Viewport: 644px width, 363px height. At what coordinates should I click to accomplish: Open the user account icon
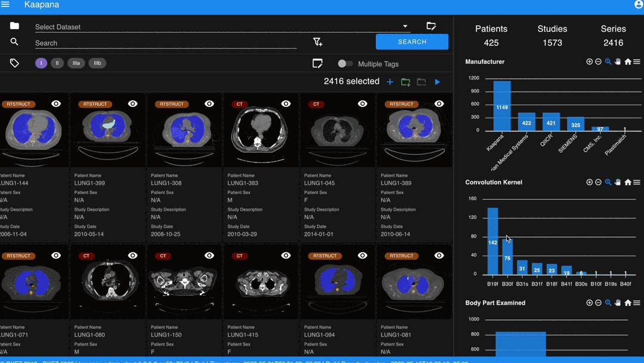point(639,5)
